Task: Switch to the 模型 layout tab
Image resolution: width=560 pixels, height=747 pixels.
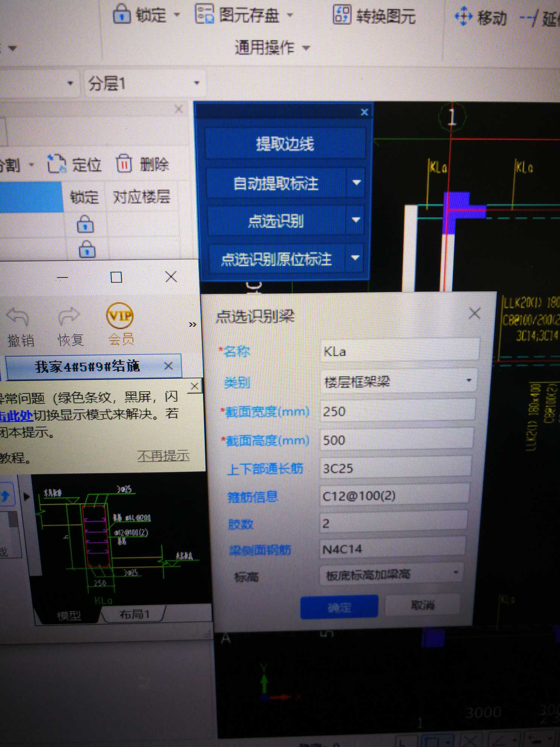Action: [69, 616]
